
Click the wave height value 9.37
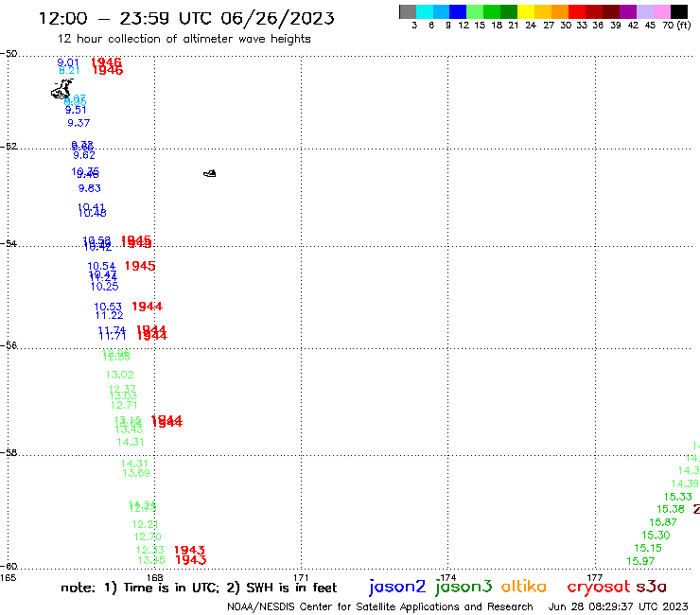79,123
